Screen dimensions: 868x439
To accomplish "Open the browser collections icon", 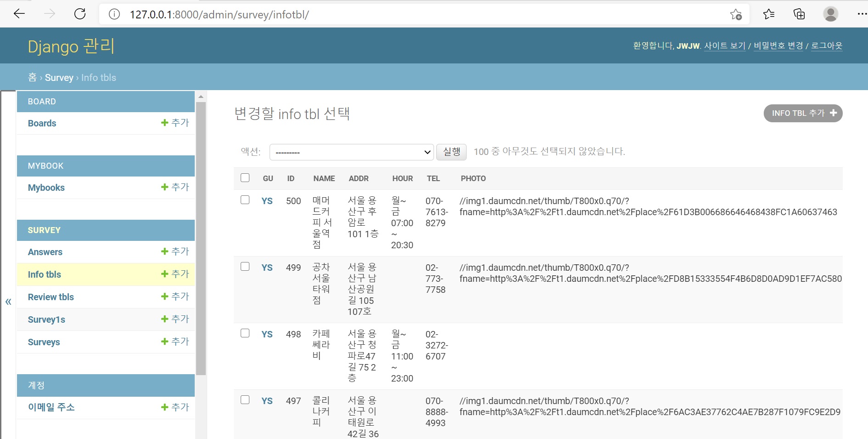I will point(799,14).
